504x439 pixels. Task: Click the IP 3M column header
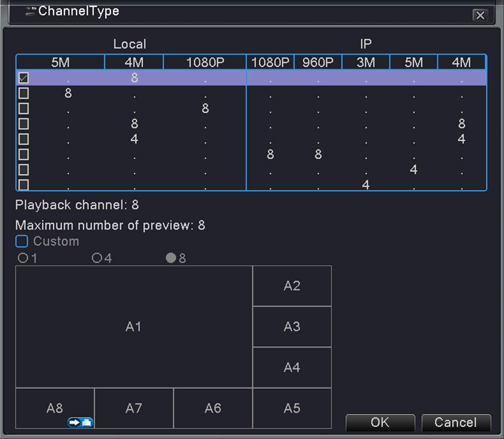click(x=366, y=62)
